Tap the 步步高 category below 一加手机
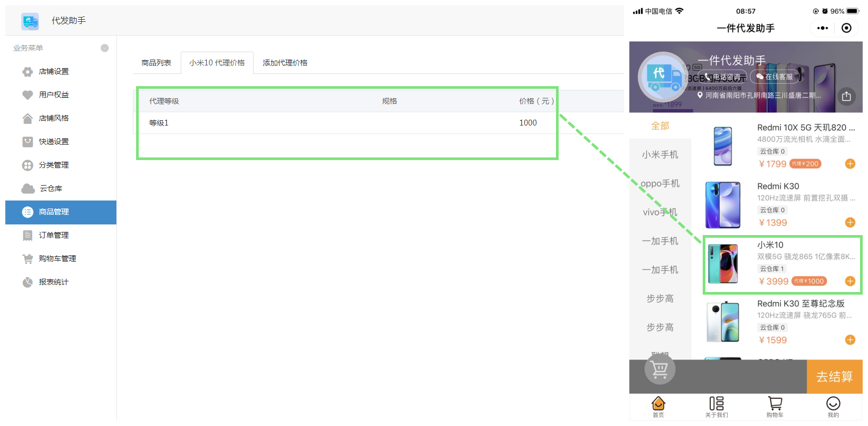Screen dimensions: 868x426 [x=660, y=298]
